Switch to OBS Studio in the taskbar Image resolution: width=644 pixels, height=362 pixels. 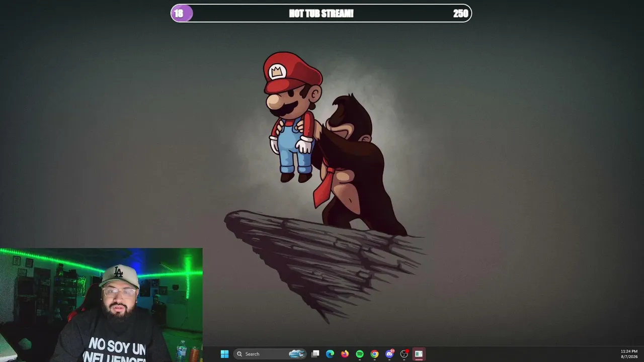[x=404, y=354]
